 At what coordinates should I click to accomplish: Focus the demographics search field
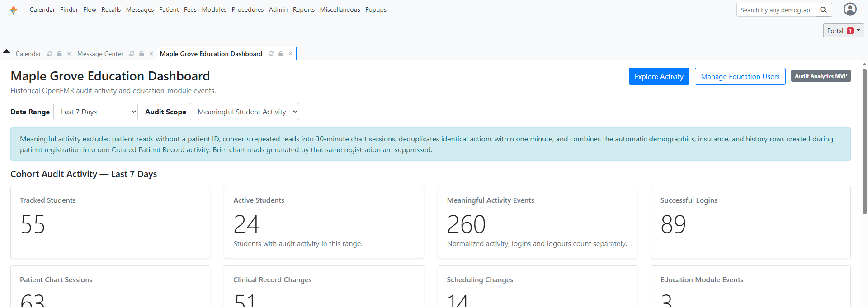(x=776, y=10)
